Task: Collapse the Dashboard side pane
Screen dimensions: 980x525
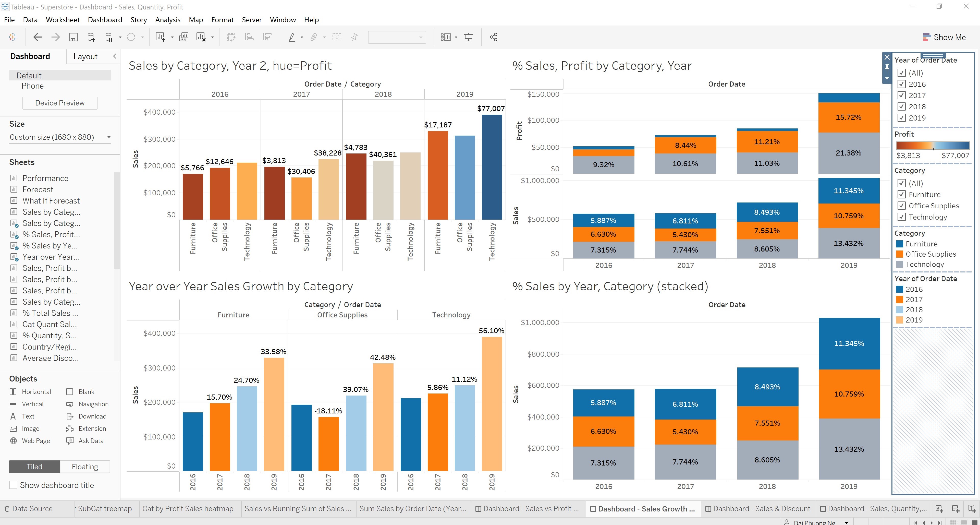Action: (x=115, y=56)
